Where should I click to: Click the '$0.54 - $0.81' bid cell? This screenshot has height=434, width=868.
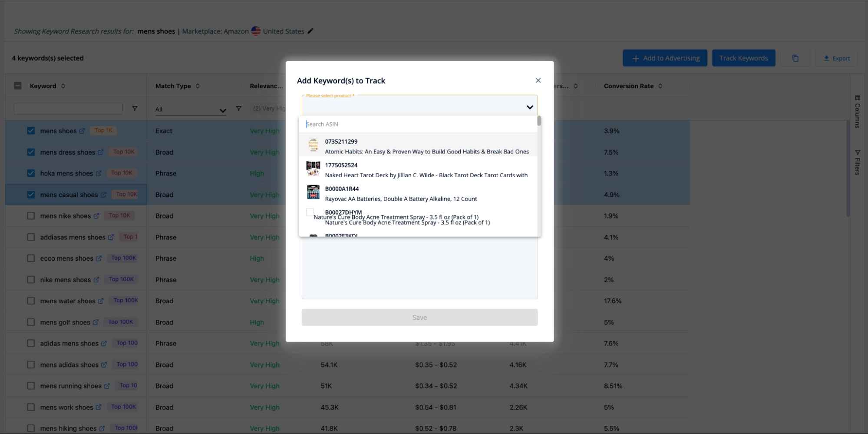[436, 407]
